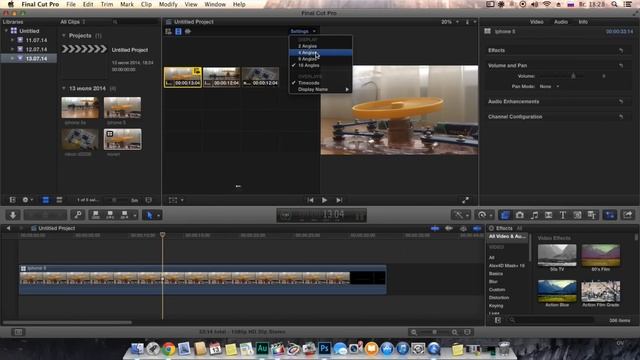Open the Titles browser T icon
640x360 pixels.
(562, 215)
